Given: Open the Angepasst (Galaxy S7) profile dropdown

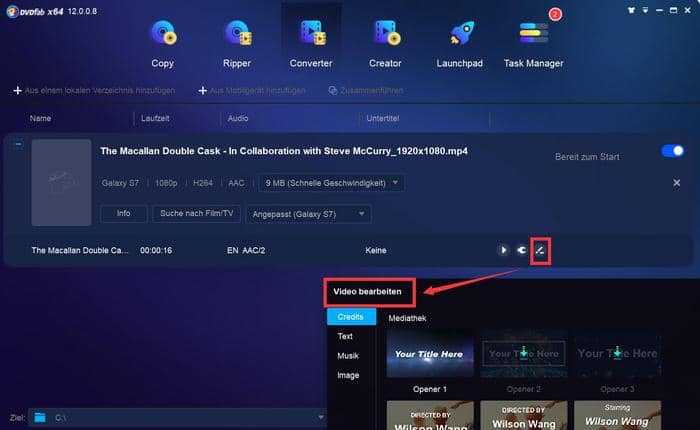Looking at the screenshot, I should (308, 214).
